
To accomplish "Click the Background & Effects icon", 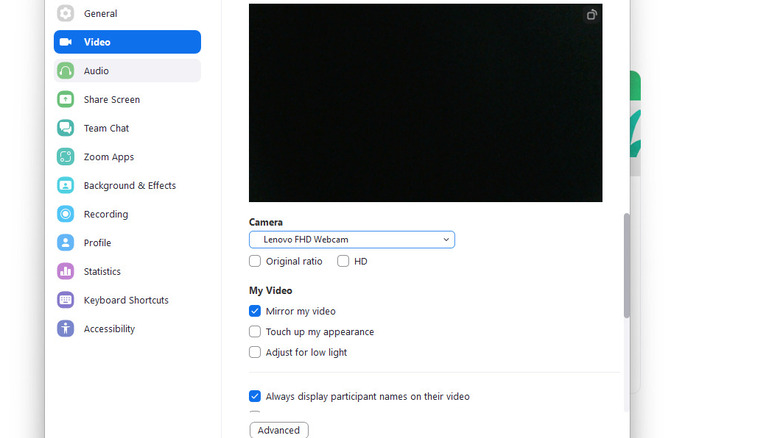I will point(65,185).
